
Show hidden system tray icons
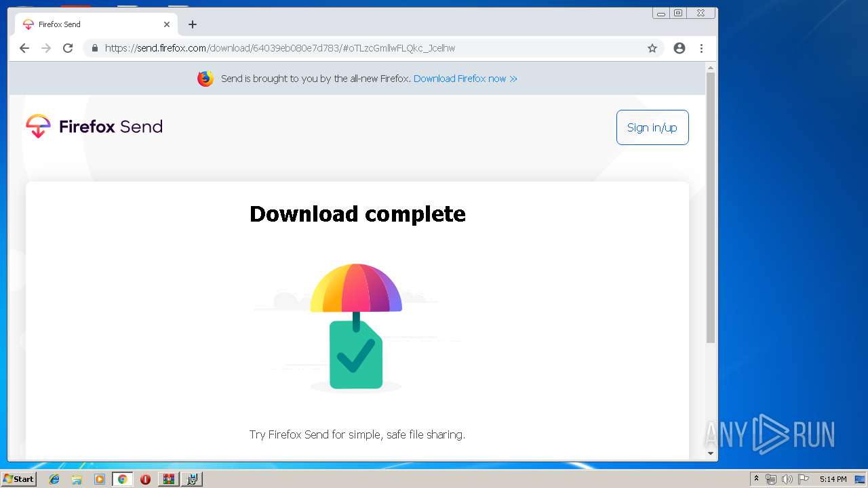757,479
